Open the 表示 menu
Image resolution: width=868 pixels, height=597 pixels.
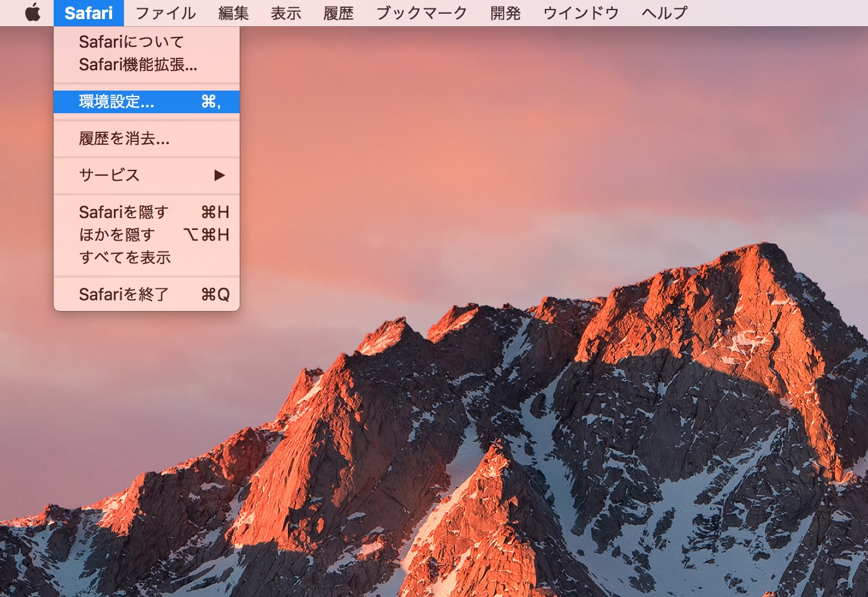pyautogui.click(x=286, y=13)
